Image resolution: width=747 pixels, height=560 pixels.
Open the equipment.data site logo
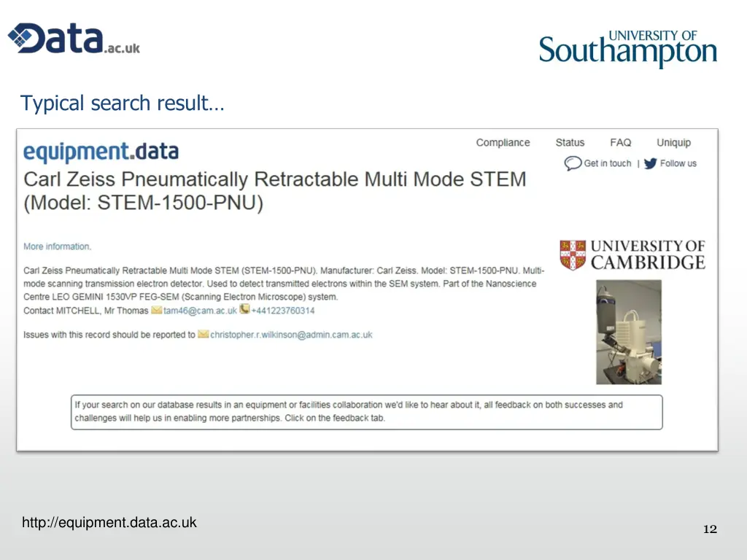tap(101, 152)
